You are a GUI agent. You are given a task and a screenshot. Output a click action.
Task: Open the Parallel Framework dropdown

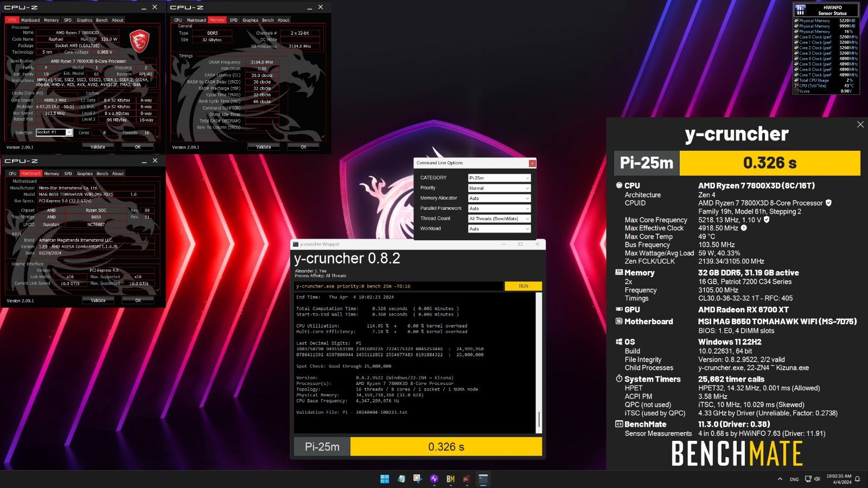pyautogui.click(x=499, y=208)
